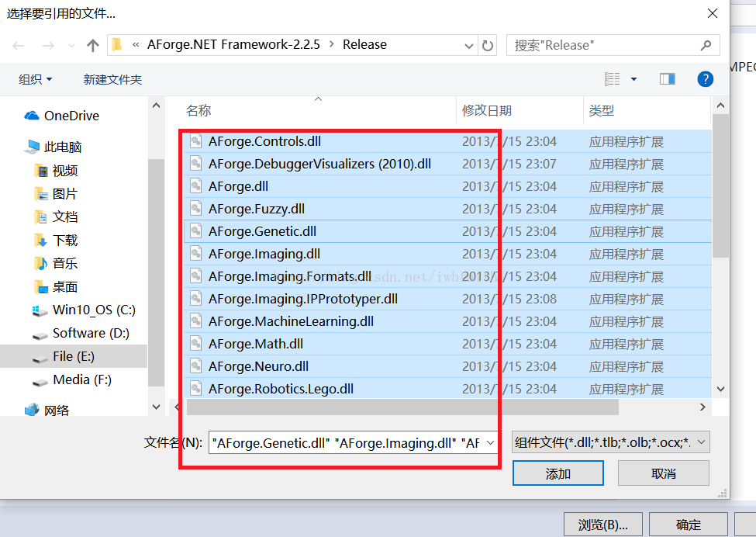Open the 视频 folder
This screenshot has height=537, width=756.
(57, 170)
